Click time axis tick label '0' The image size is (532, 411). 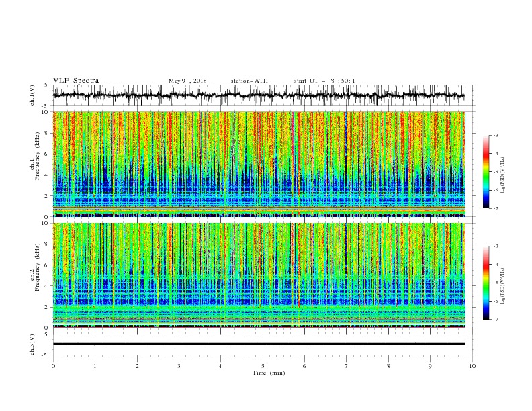53,366
